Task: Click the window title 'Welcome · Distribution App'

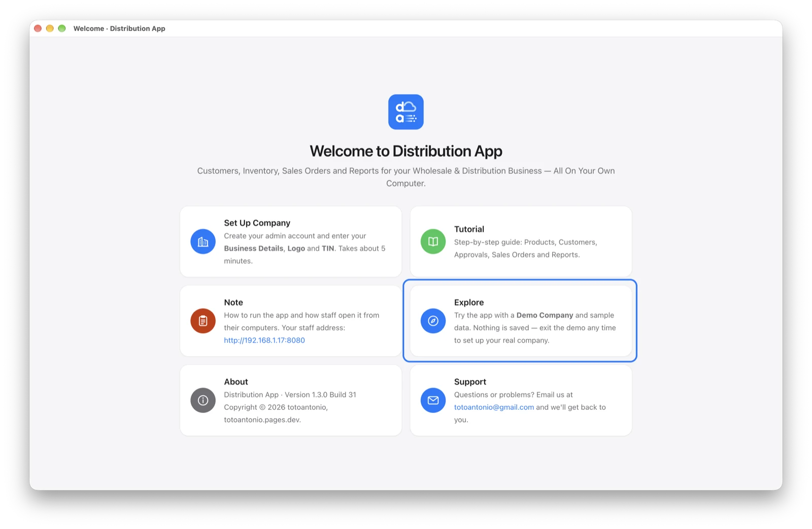Action: [119, 28]
